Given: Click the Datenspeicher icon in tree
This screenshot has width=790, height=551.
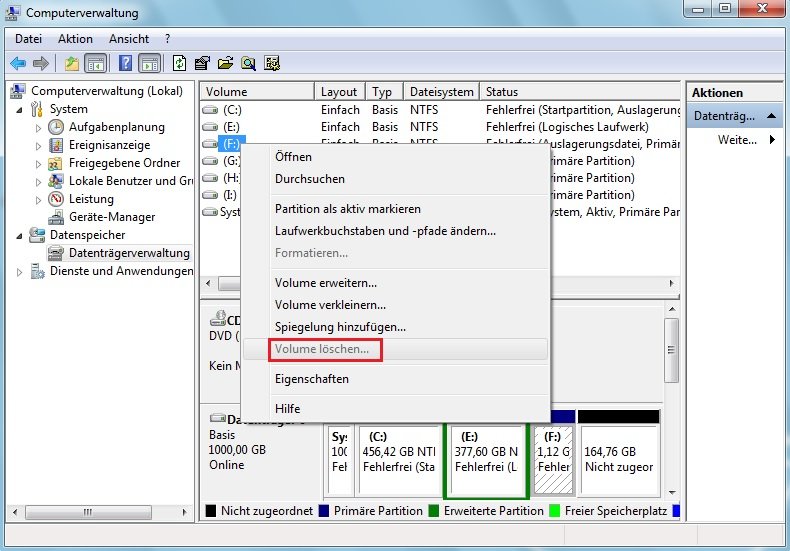Looking at the screenshot, I should 37,235.
